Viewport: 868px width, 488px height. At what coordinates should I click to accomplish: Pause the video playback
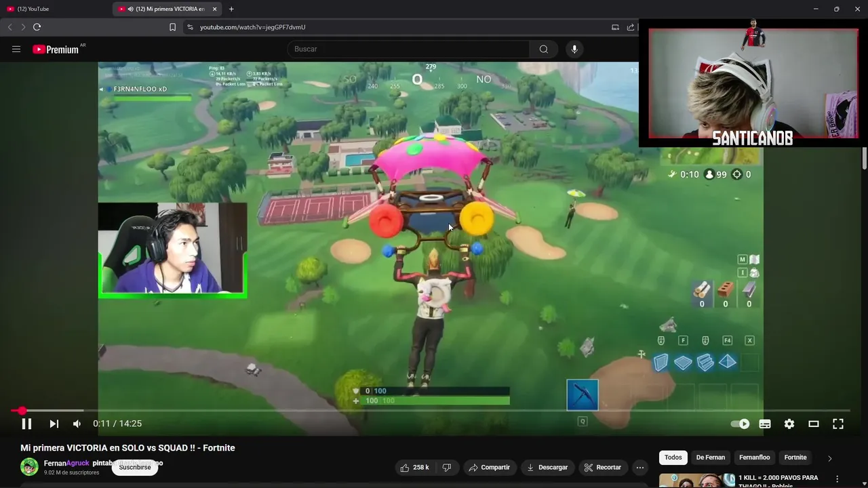point(26,424)
